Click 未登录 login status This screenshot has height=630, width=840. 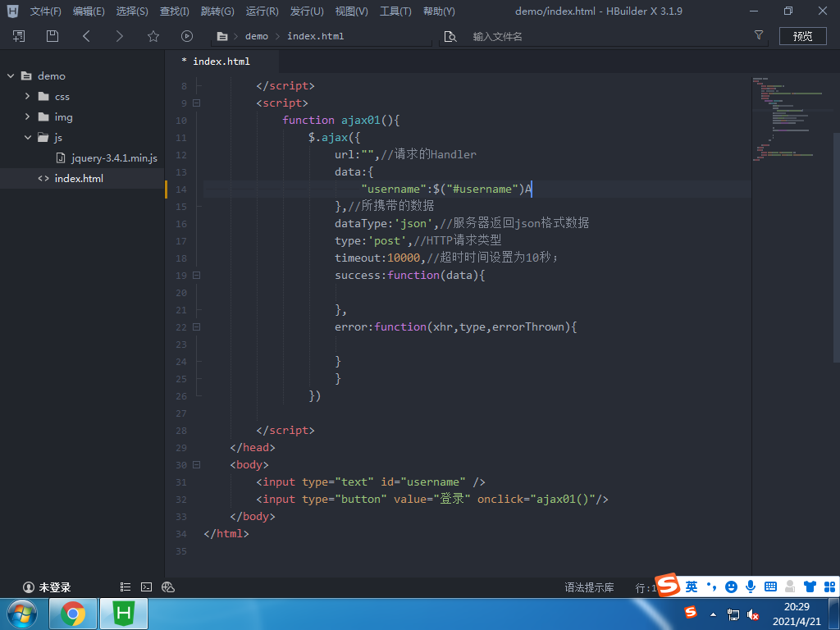pos(47,587)
